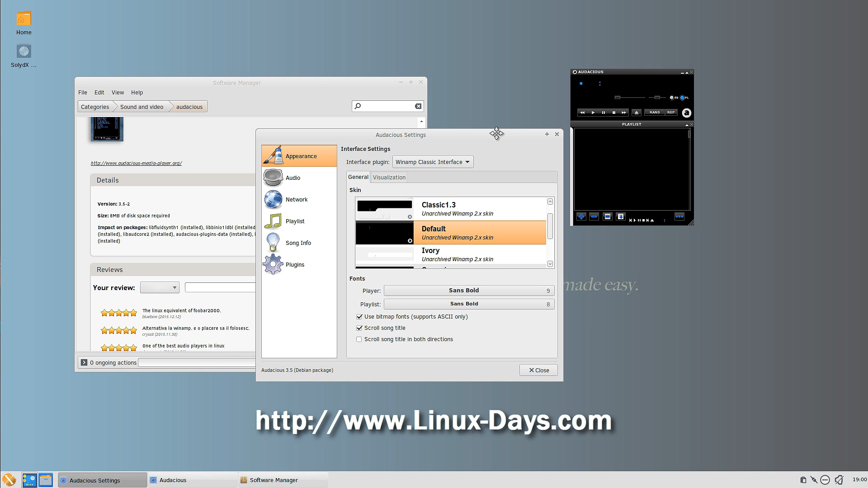Switch to the General tab
Viewport: 868px width, 488px height.
point(359,177)
